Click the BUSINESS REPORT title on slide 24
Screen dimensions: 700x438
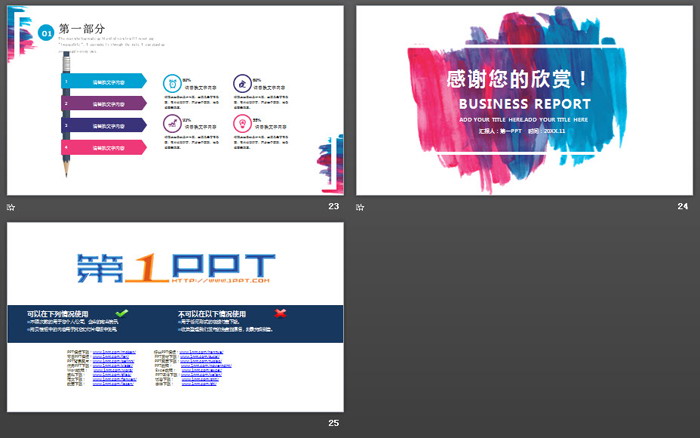coord(523,104)
